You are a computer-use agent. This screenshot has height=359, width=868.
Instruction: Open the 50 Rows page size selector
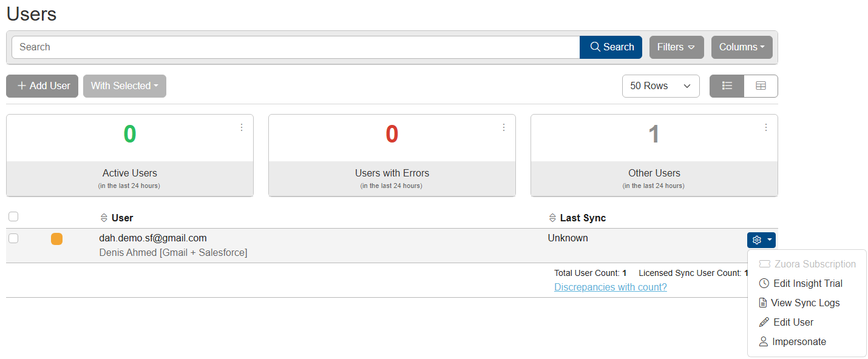(x=661, y=86)
